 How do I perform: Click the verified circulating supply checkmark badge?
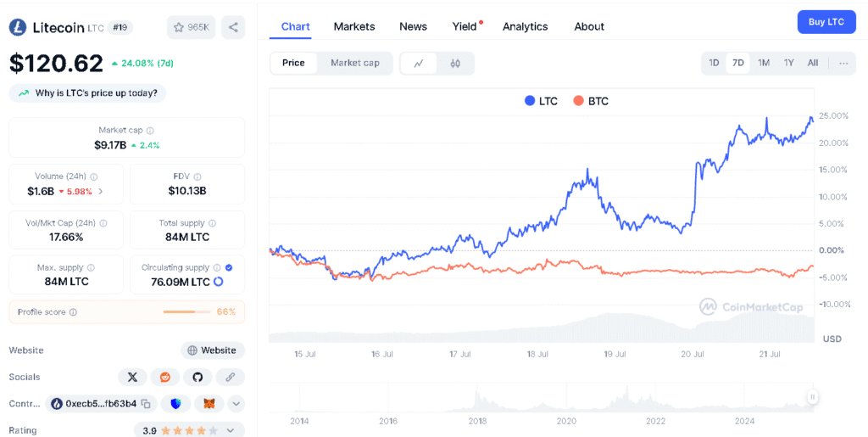(229, 267)
